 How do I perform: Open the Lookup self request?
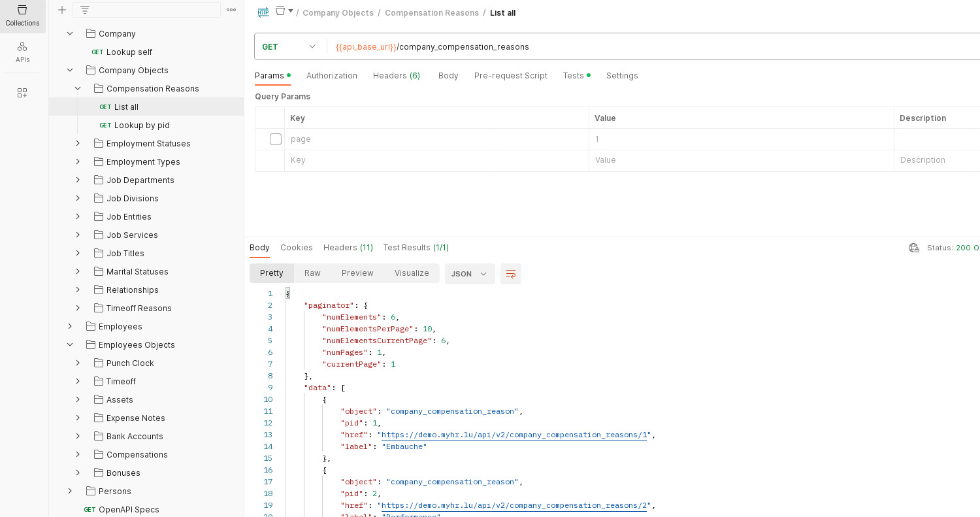pyautogui.click(x=129, y=52)
